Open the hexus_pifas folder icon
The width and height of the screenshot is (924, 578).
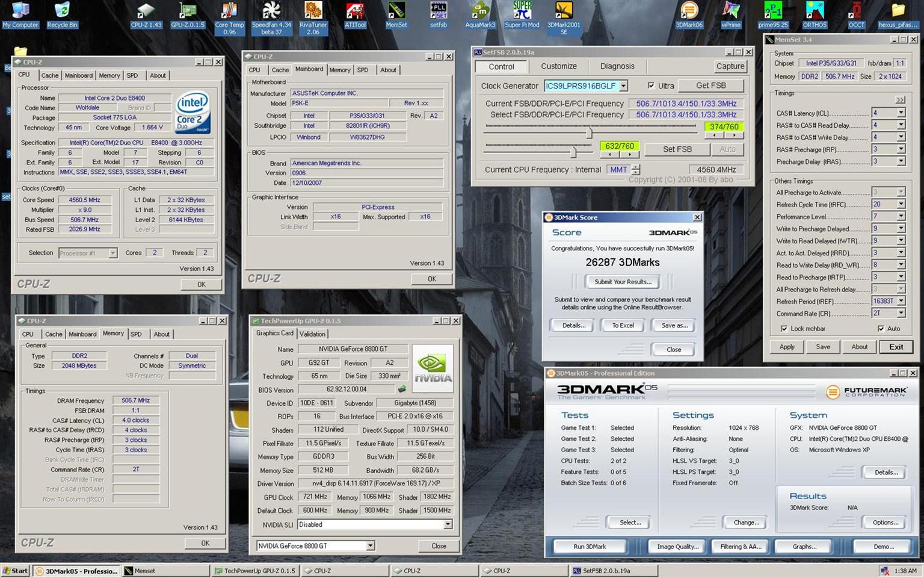898,15
